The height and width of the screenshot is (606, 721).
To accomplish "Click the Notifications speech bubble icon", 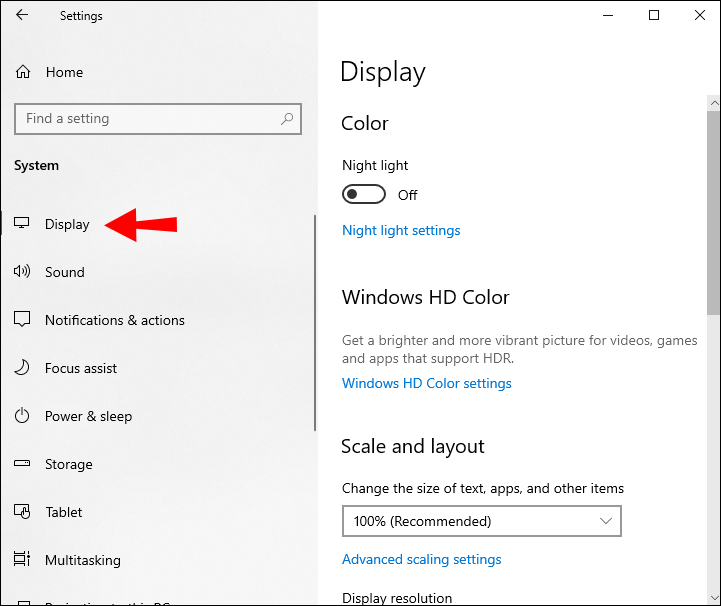I will tap(22, 319).
